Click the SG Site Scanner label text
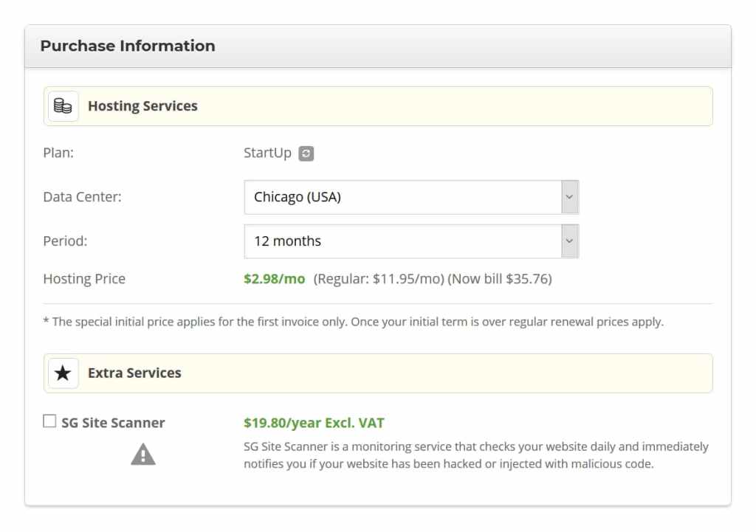 113,423
